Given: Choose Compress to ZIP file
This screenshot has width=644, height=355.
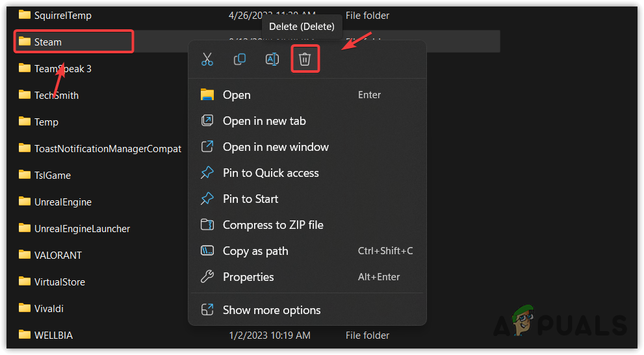Looking at the screenshot, I should pyautogui.click(x=273, y=225).
